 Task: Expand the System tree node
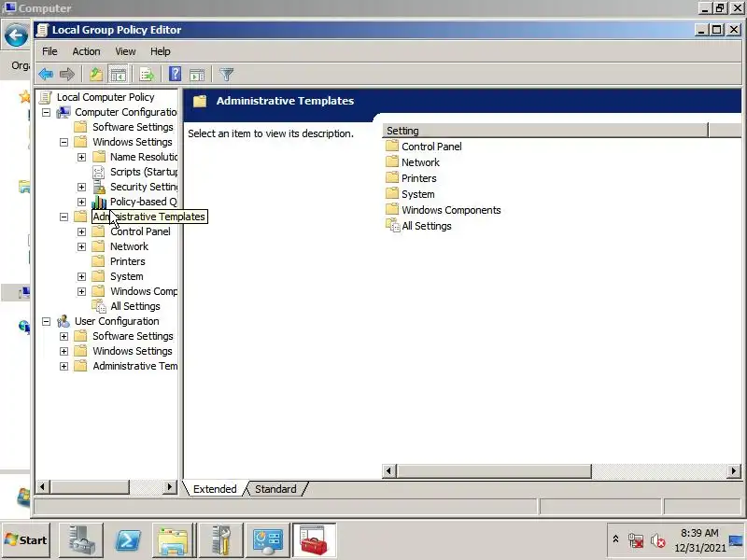[81, 276]
